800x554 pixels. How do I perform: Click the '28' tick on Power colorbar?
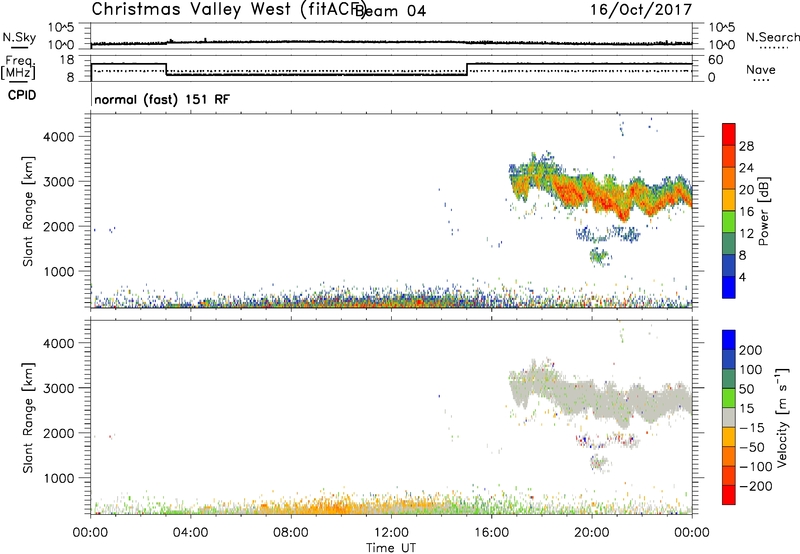point(746,146)
